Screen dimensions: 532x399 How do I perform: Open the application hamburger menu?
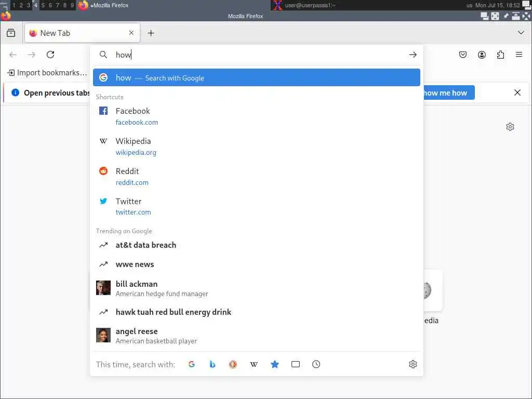pos(519,54)
